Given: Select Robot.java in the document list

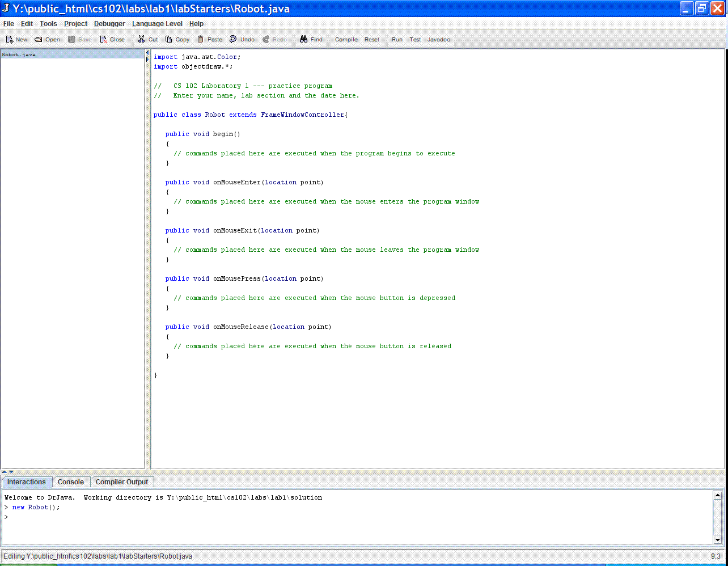Looking at the screenshot, I should pyautogui.click(x=72, y=54).
